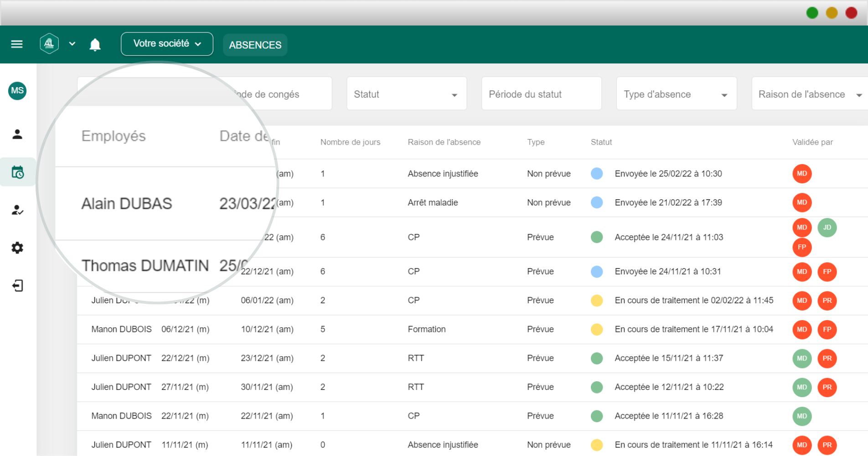Click Acceptée le 11/11/21 à 16:28
Image resolution: width=868 pixels, height=456 pixels.
tap(669, 416)
